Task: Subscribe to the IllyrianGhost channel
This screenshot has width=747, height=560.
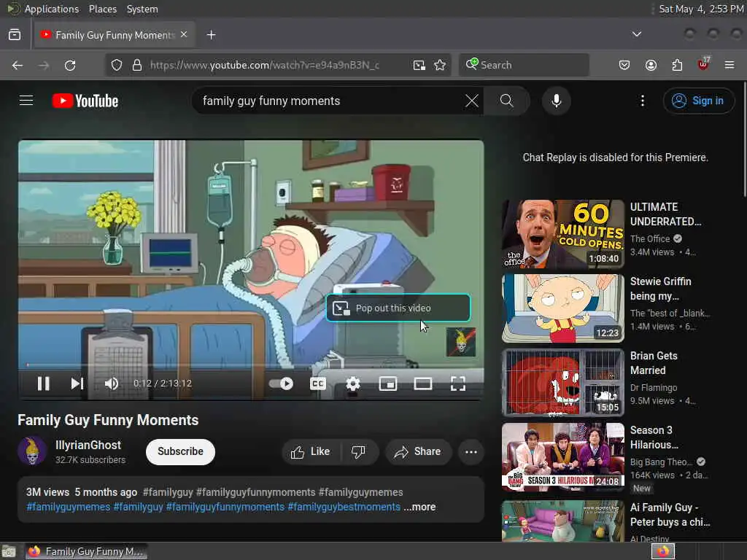Action: (180, 451)
